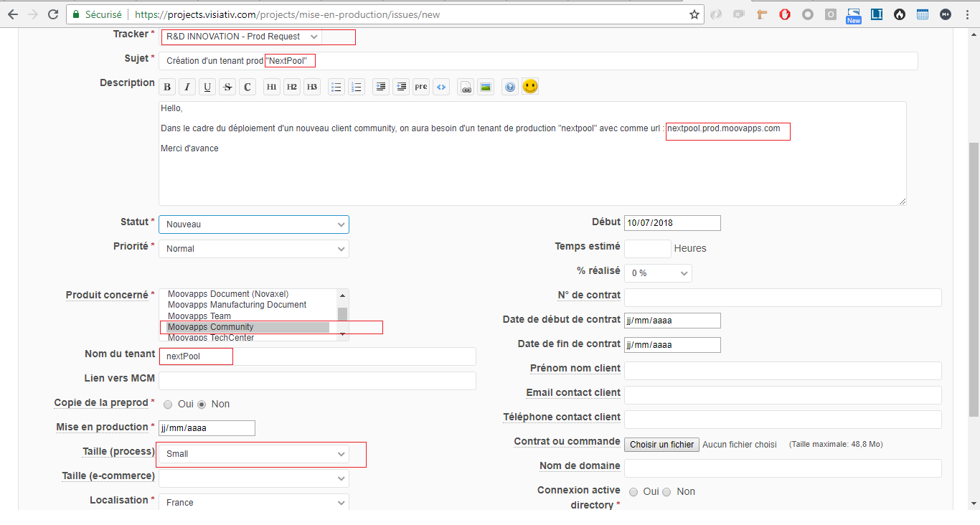Select Moovapps Manufacturing Document in product list
980x525 pixels.
click(x=248, y=305)
